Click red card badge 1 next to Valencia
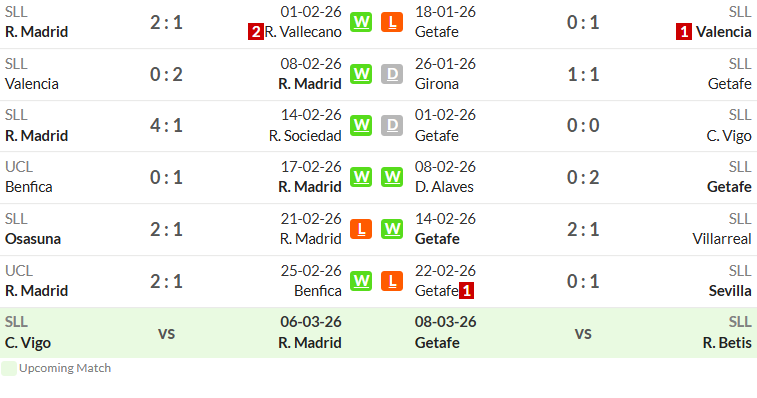Screen dimensions: 757x398 [x=684, y=32]
